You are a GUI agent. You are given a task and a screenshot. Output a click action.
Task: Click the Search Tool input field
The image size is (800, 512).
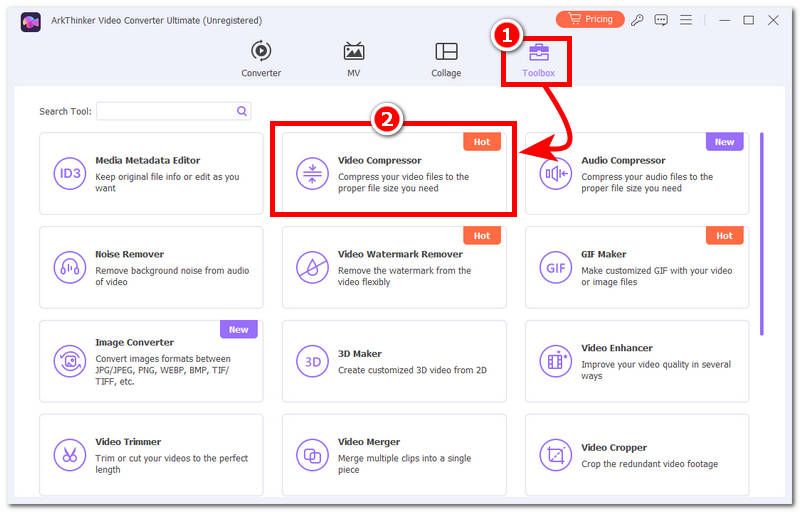pos(165,111)
